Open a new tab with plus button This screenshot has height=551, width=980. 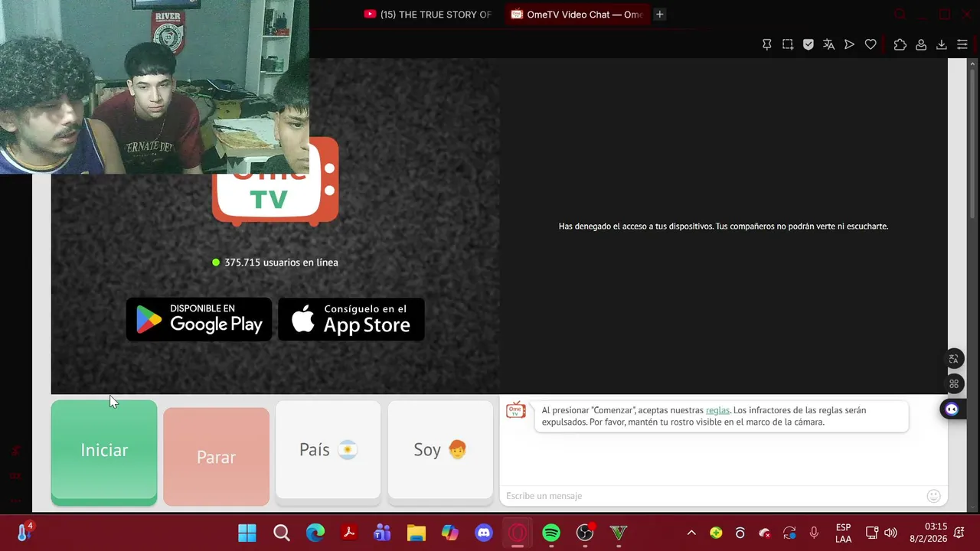coord(659,15)
